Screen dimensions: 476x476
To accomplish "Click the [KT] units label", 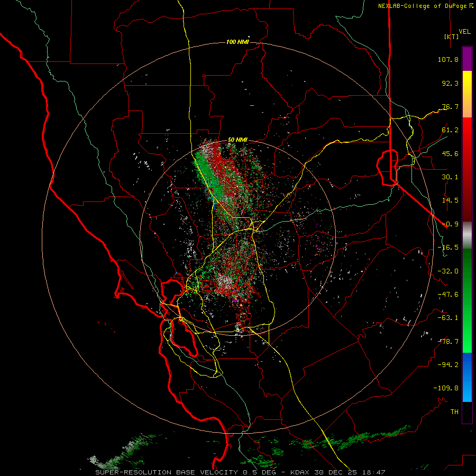I will point(451,36).
